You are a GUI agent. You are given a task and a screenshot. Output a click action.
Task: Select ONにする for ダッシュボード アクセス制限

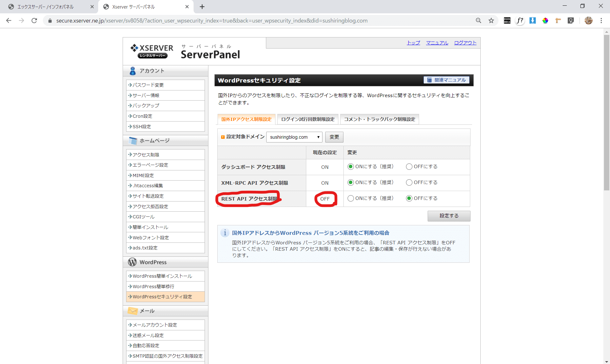351,167
